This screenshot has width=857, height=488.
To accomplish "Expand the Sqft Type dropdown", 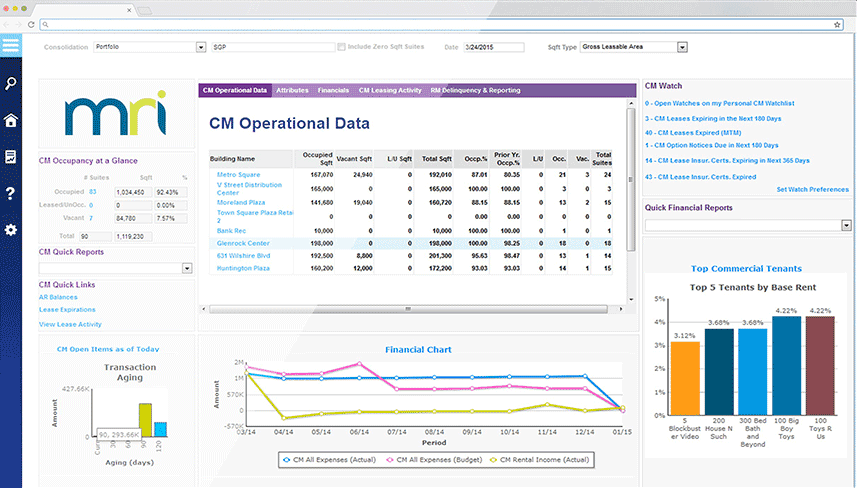I will tap(682, 48).
